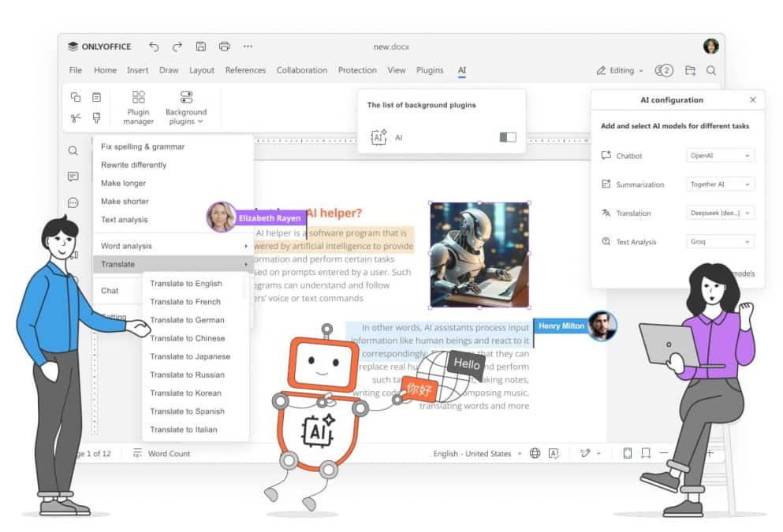Click the Fit Page icon in status bar
783x532 pixels.
point(627,453)
